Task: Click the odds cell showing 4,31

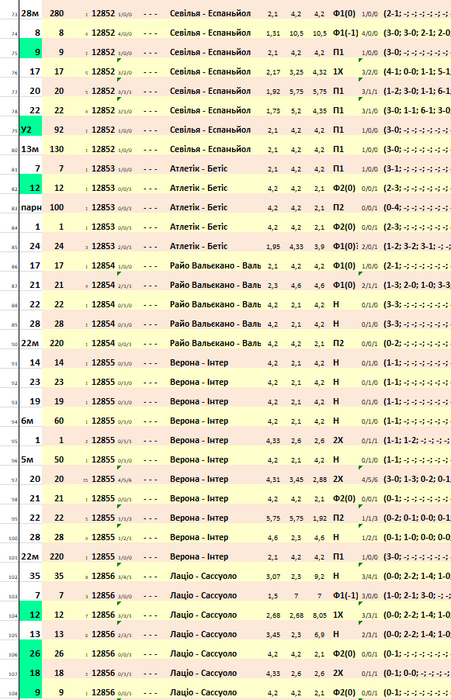Action: [x=273, y=479]
